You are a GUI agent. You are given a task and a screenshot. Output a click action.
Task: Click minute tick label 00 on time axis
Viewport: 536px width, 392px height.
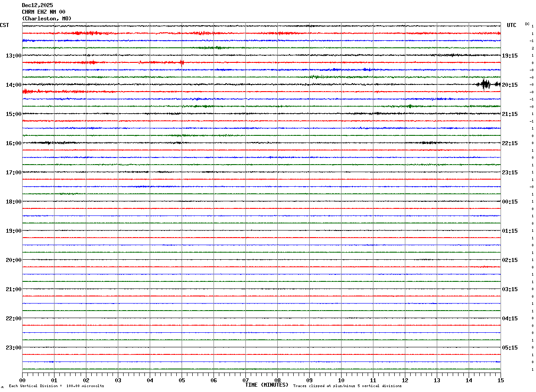tap(22, 380)
